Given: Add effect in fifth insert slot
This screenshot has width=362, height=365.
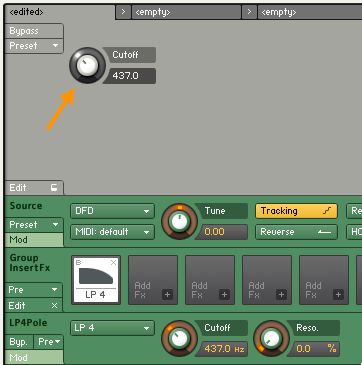Looking at the screenshot, I should [324, 280].
